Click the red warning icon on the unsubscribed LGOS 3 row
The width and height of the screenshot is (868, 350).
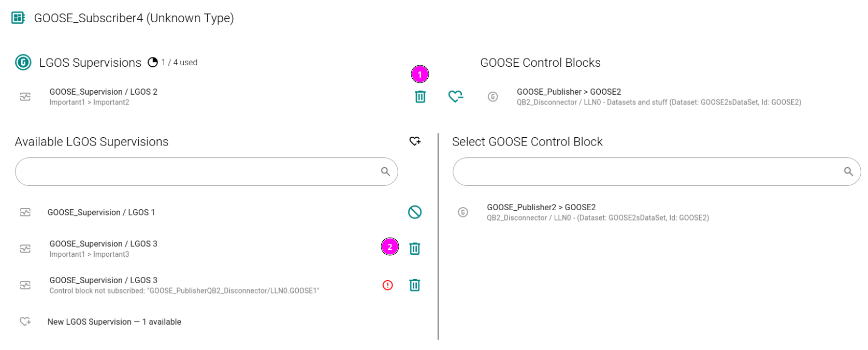tap(387, 285)
